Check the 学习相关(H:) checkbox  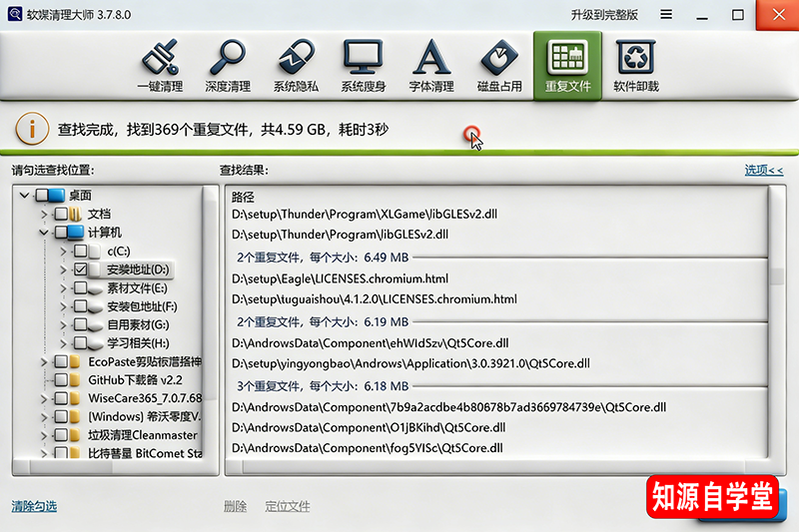[x=80, y=343]
